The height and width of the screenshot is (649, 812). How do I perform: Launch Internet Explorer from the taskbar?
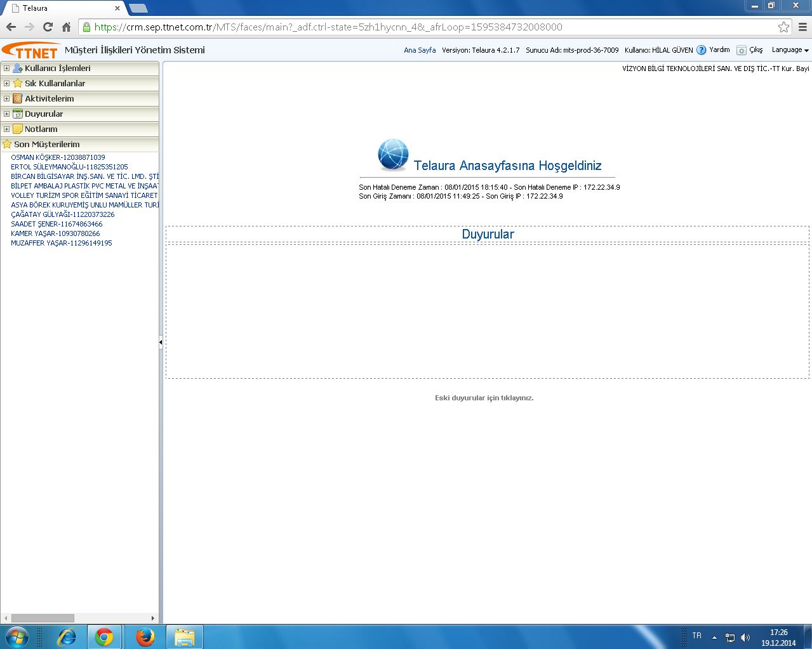tap(66, 637)
